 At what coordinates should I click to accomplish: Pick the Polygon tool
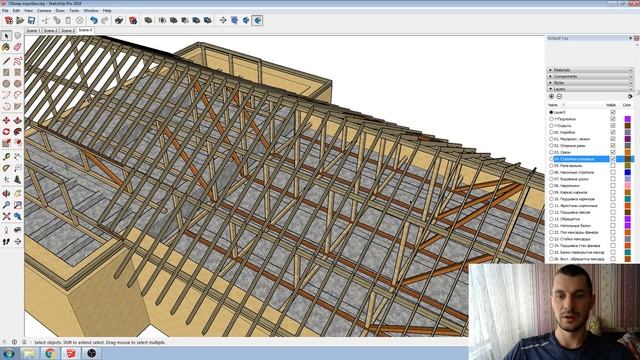tap(18, 84)
